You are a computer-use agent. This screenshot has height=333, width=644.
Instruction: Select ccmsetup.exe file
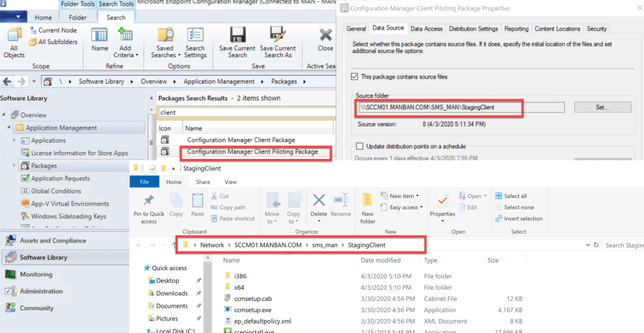(253, 310)
